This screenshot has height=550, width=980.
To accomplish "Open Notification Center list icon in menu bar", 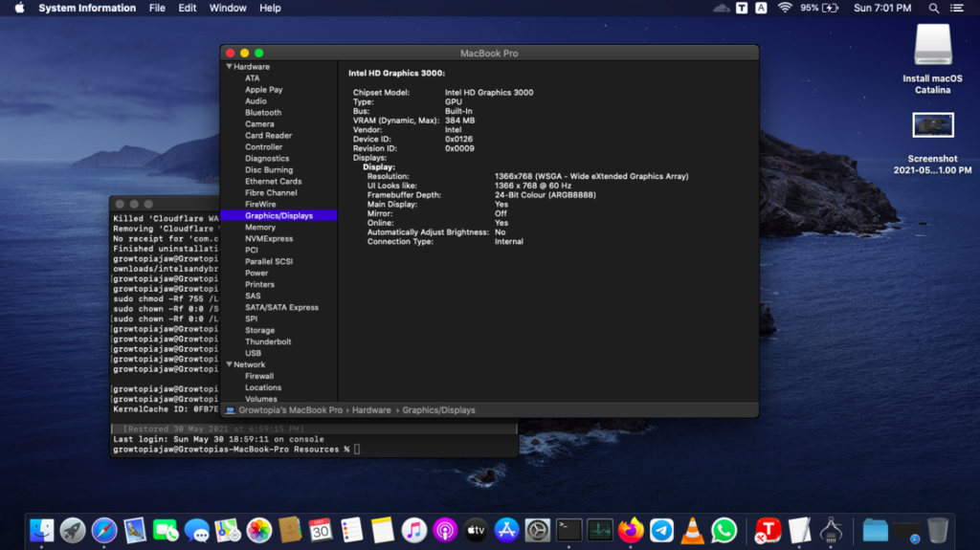I will (957, 8).
